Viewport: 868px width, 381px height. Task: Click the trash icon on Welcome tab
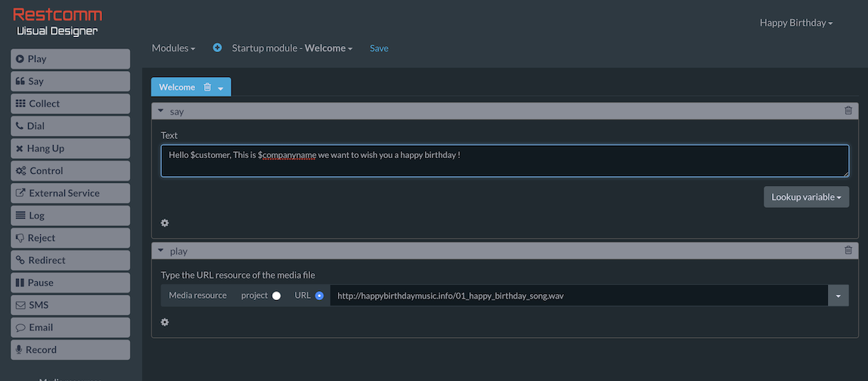(x=207, y=88)
